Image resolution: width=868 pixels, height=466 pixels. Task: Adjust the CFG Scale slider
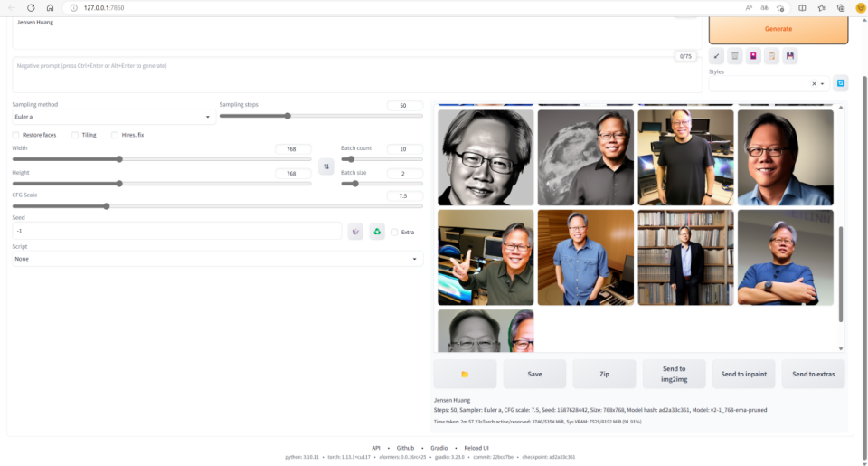(x=218, y=206)
